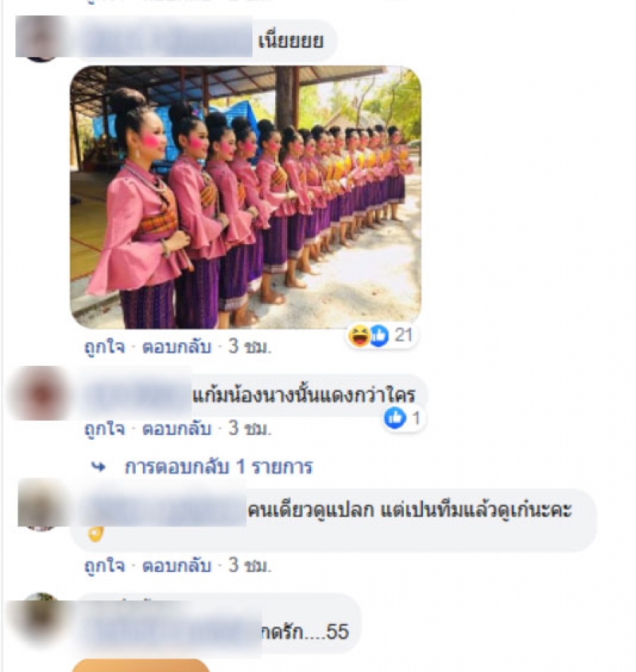Screen dimensions: 636x672
Task: Expand การตอบกลับ 1 รายการ replies
Action: click(x=219, y=467)
